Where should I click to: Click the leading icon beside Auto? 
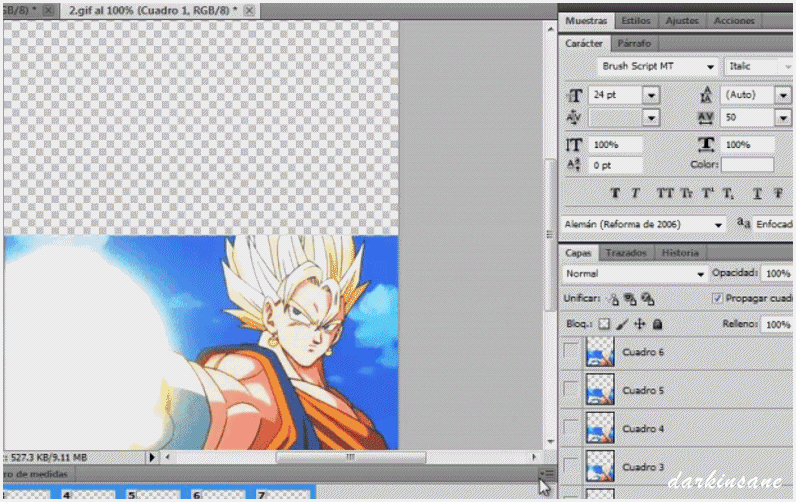coord(706,95)
